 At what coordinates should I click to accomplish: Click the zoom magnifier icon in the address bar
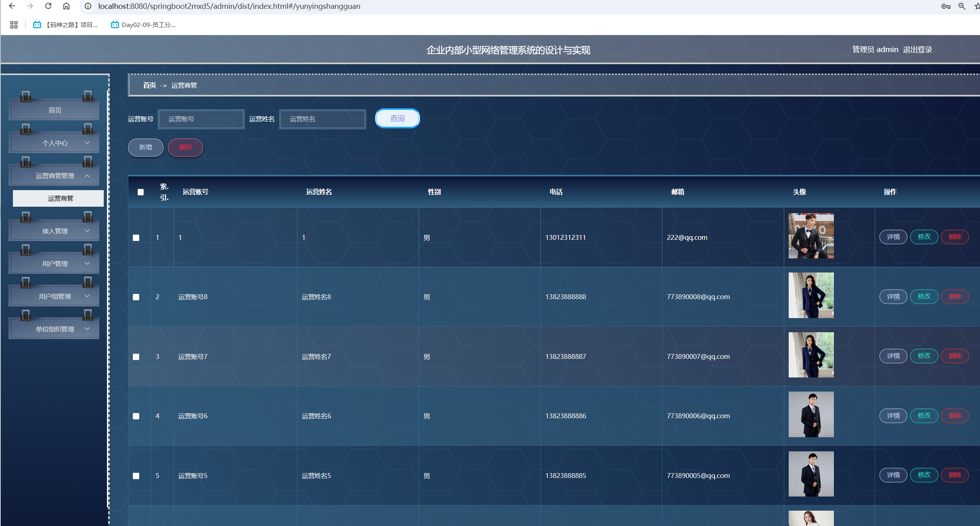(962, 6)
